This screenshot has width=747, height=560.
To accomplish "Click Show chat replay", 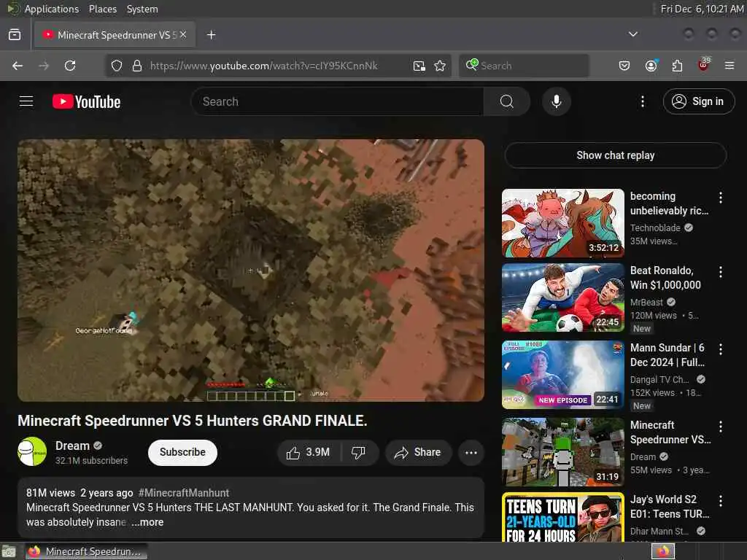I will click(x=616, y=155).
